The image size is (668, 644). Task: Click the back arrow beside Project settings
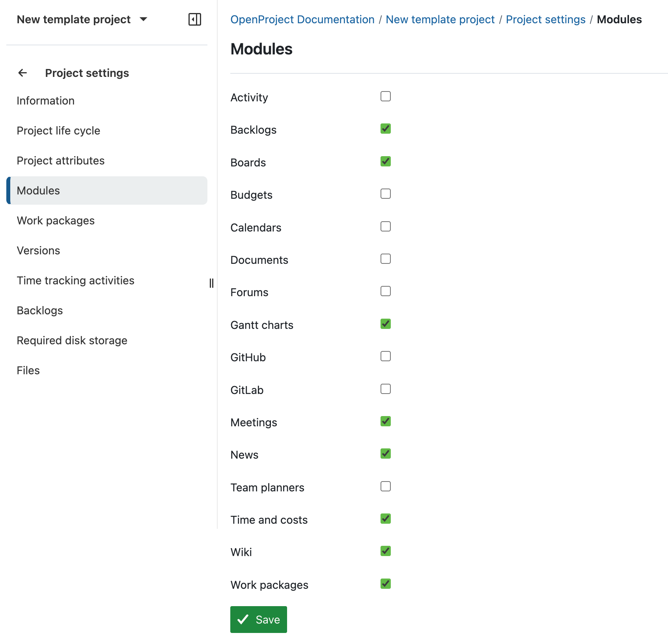click(x=22, y=73)
